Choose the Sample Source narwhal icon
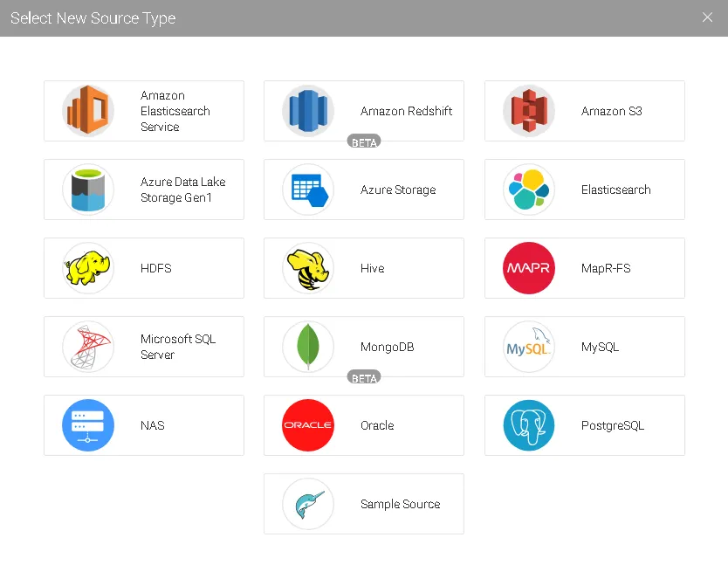 [308, 504]
